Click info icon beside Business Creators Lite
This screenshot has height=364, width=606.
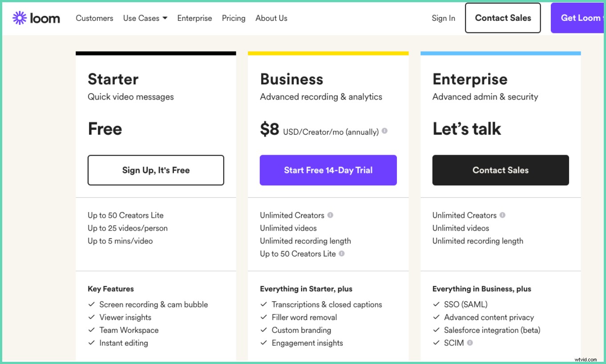click(342, 254)
